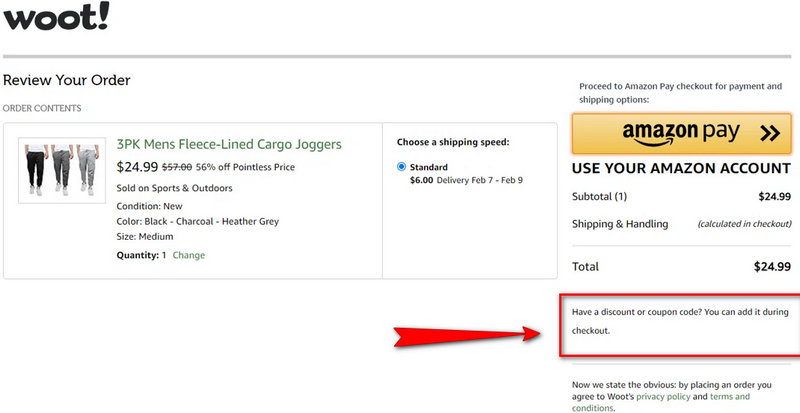Click the Review Your Order heading
This screenshot has width=800, height=413.
(67, 80)
